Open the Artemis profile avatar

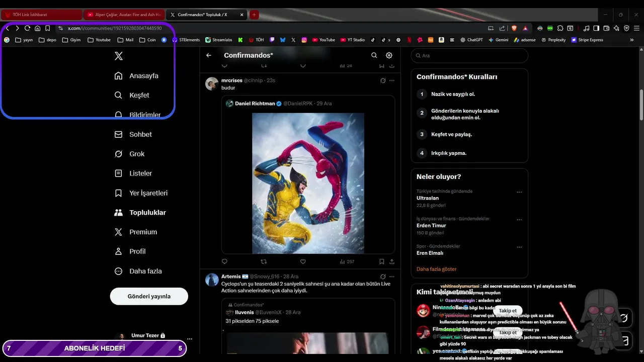(x=212, y=280)
